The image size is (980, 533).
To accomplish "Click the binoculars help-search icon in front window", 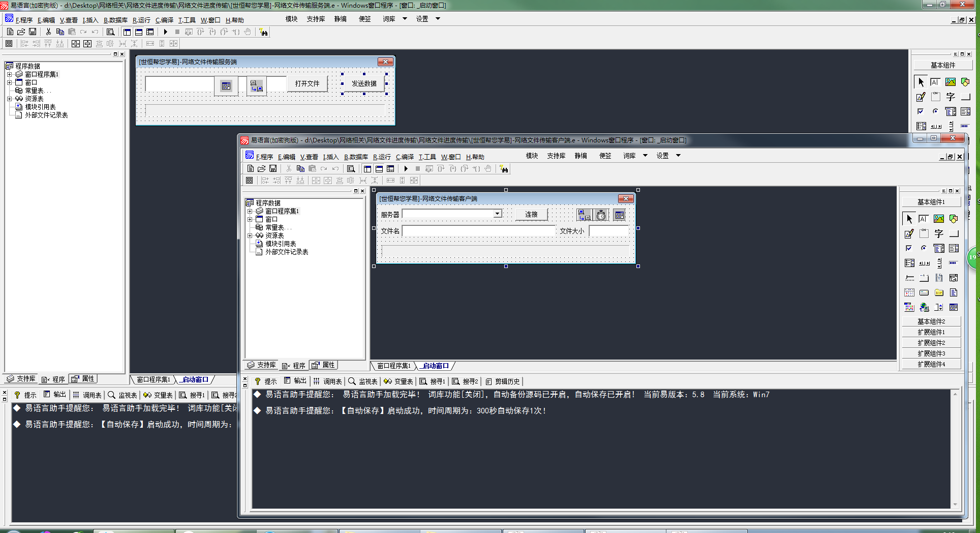I will coord(504,168).
